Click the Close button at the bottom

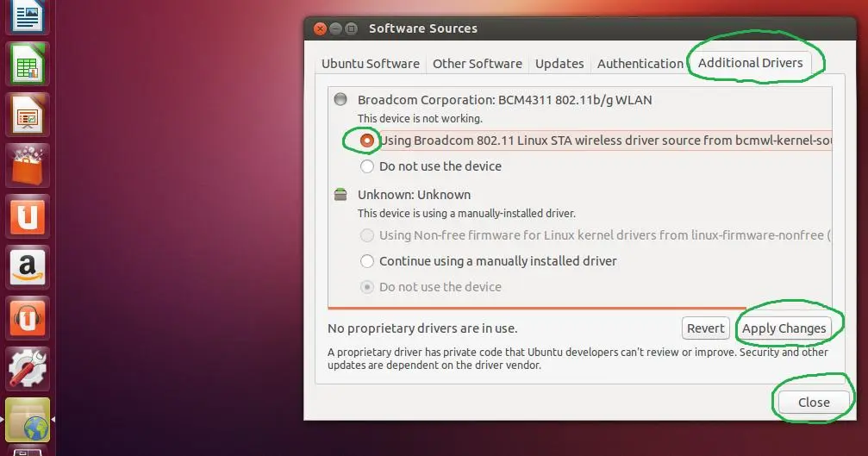(x=813, y=403)
